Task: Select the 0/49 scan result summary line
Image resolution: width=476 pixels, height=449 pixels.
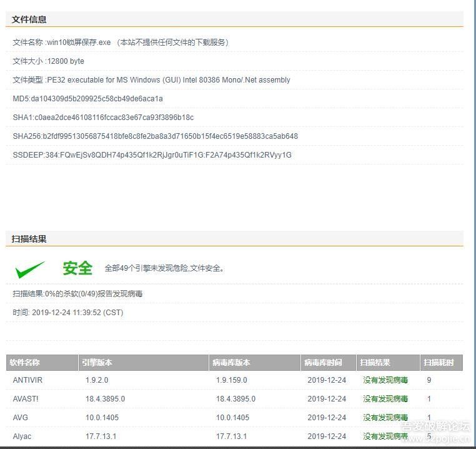Action: click(77, 294)
